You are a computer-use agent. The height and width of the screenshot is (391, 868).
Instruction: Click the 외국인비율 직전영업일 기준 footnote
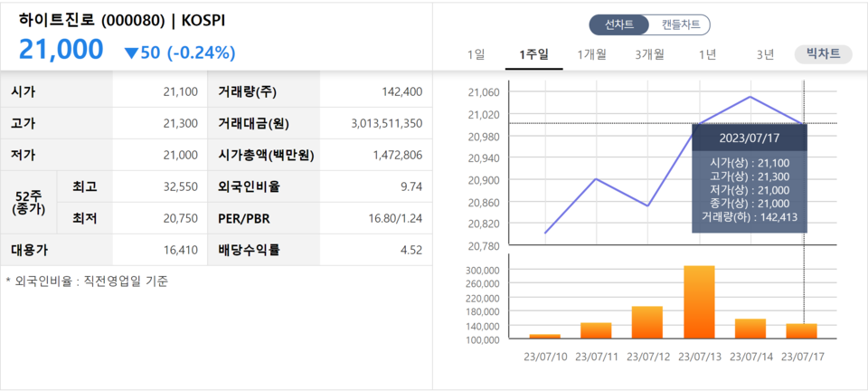pos(87,281)
